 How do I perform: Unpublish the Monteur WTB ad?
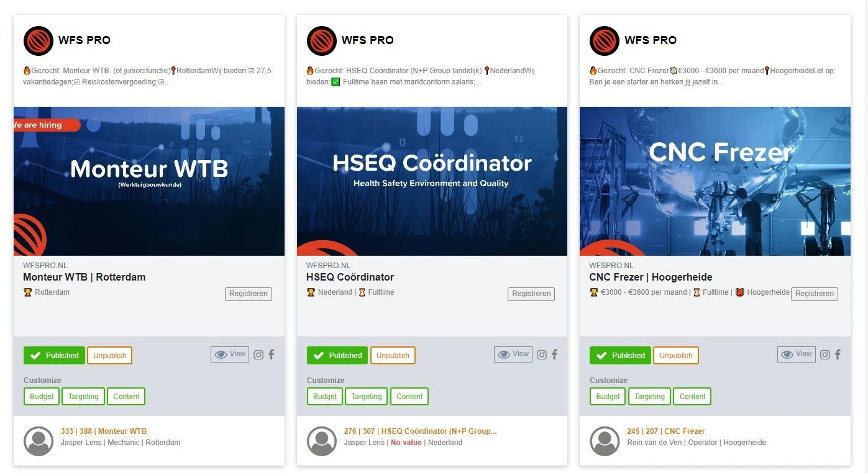[110, 356]
